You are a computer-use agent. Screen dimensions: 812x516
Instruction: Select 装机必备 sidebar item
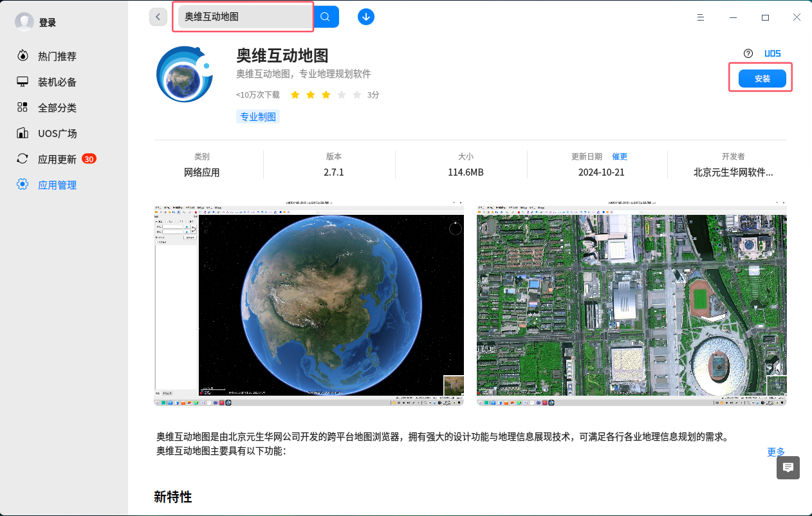click(57, 82)
